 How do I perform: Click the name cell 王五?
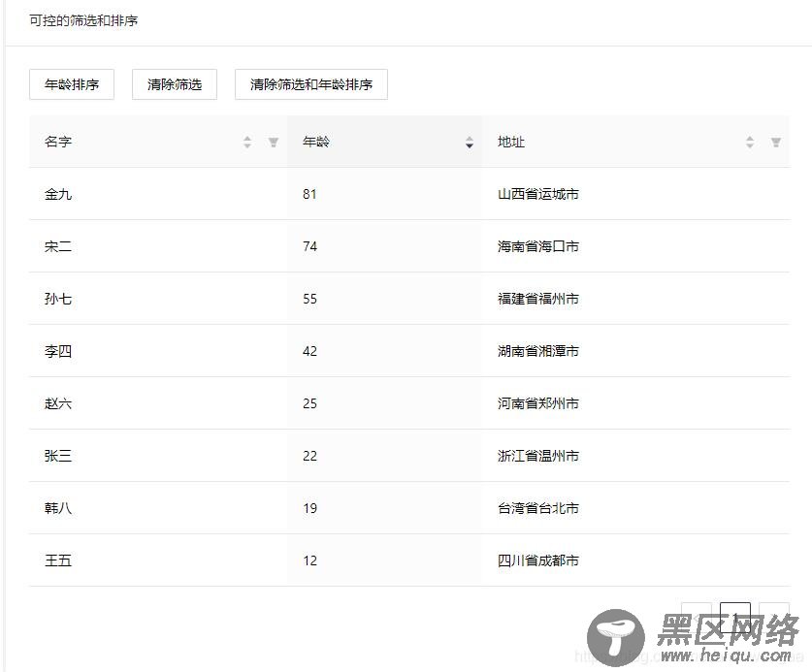click(58, 560)
